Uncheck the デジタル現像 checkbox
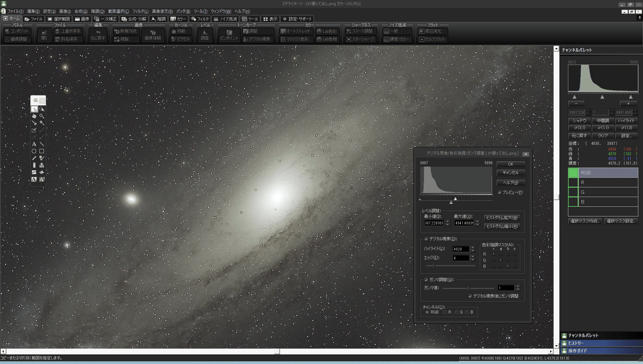Screen dimensions: 643x364 (426, 239)
